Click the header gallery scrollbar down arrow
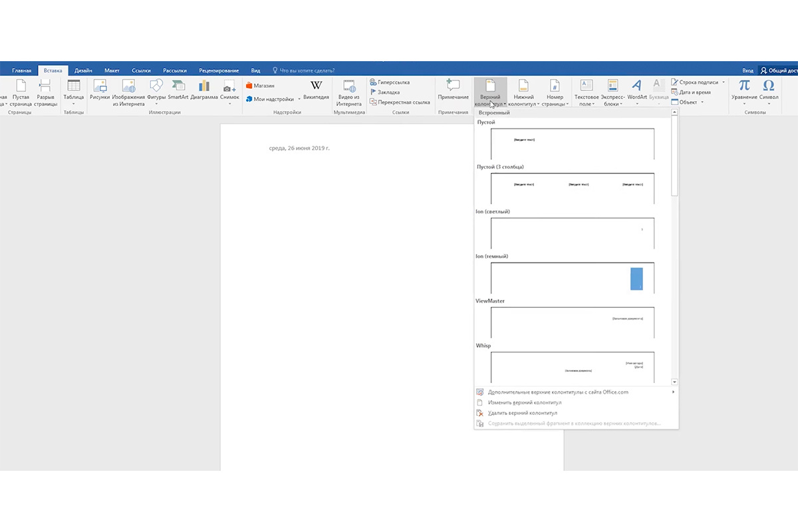Screen dimensions: 798x532 (x=674, y=382)
